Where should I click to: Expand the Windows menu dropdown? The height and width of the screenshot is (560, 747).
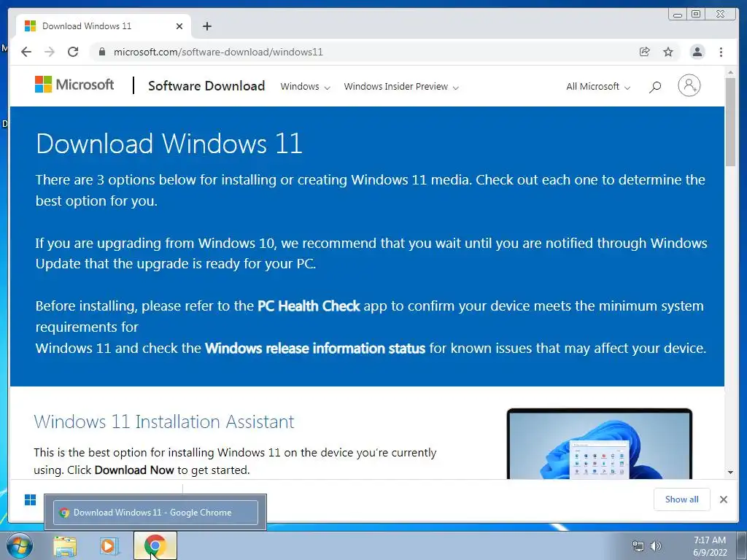click(305, 87)
